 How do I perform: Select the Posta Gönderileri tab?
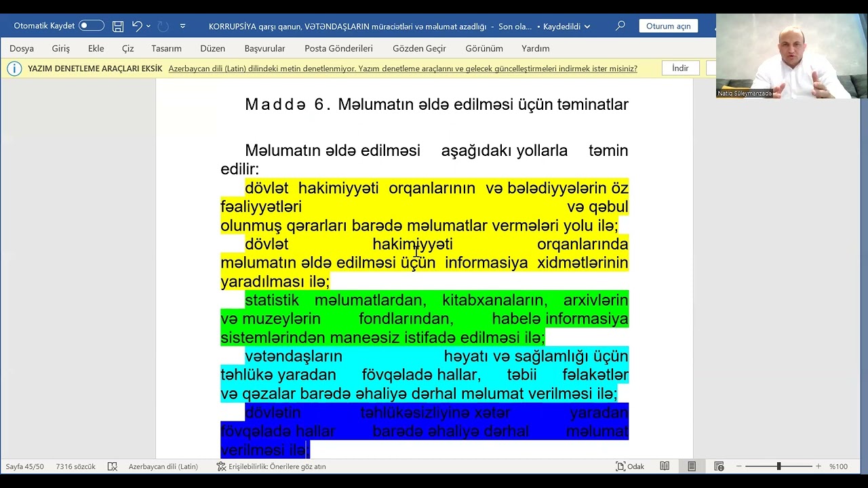pos(338,49)
